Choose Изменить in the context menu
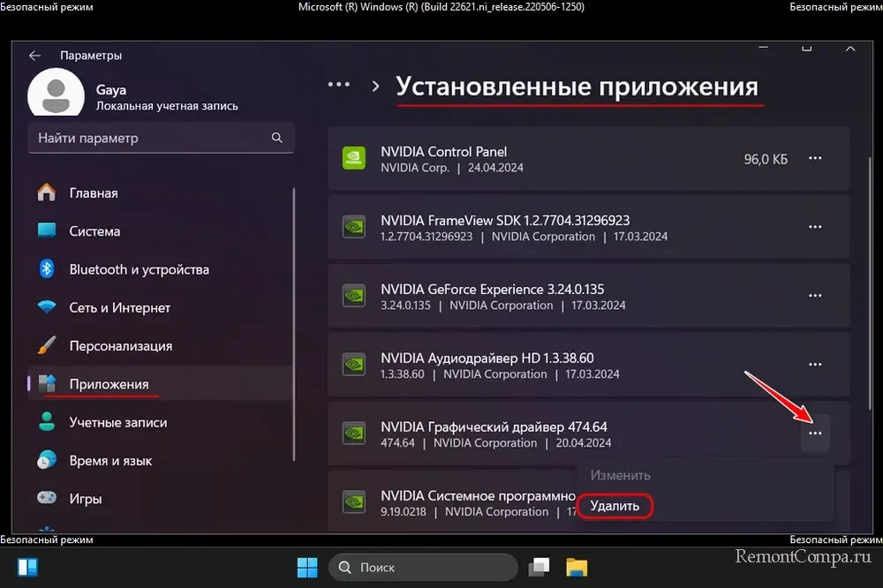This screenshot has height=588, width=883. click(620, 475)
